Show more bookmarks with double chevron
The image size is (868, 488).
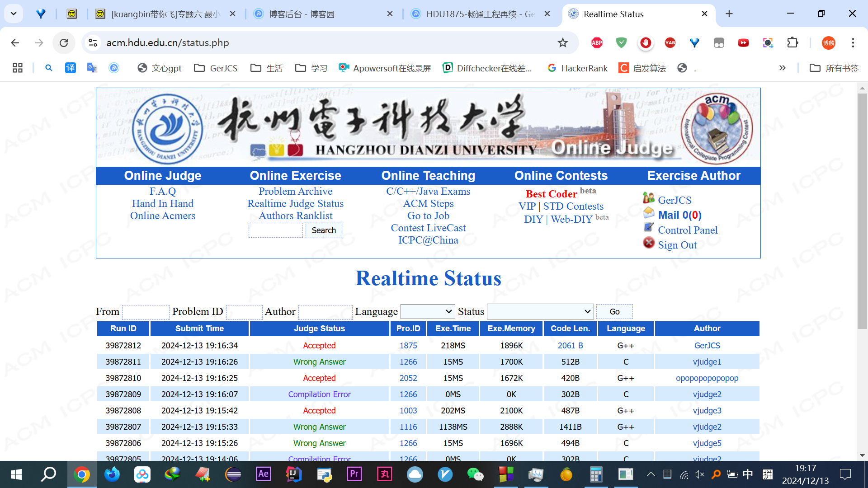782,68
